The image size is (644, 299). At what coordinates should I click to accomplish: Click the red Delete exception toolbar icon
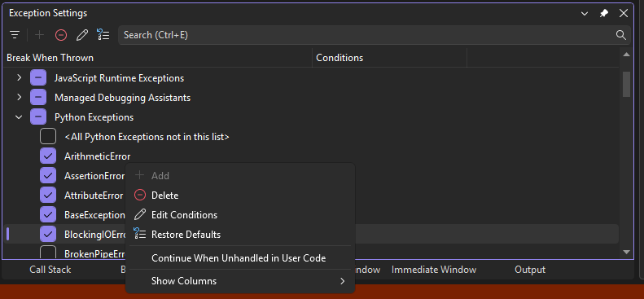click(61, 35)
